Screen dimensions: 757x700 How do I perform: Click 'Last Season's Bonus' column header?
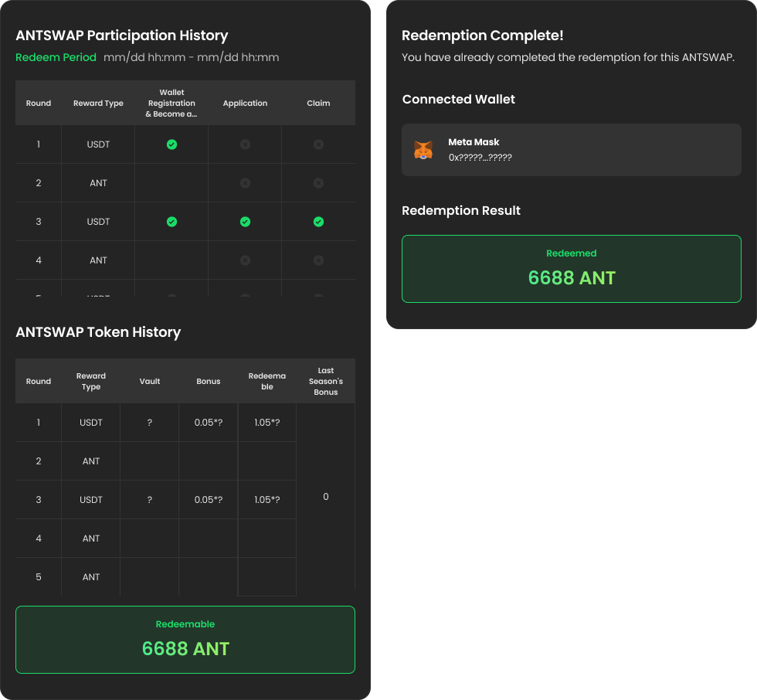(325, 381)
